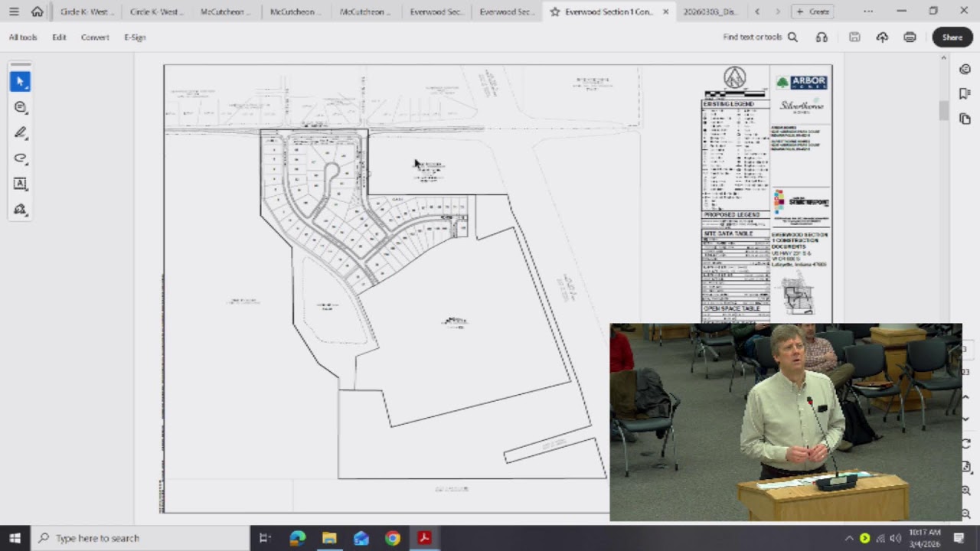Screen dimensions: 980x551
Task: Open the add comment tool
Action: (x=20, y=107)
